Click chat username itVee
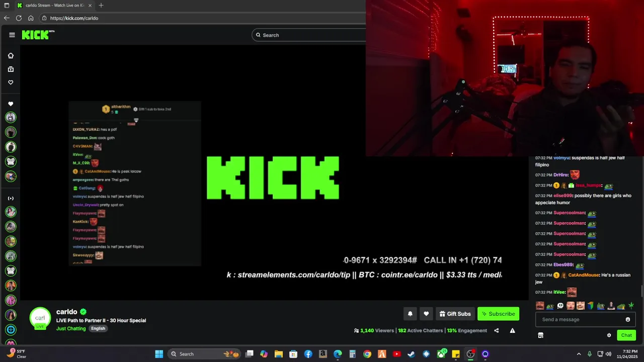 [559, 292]
